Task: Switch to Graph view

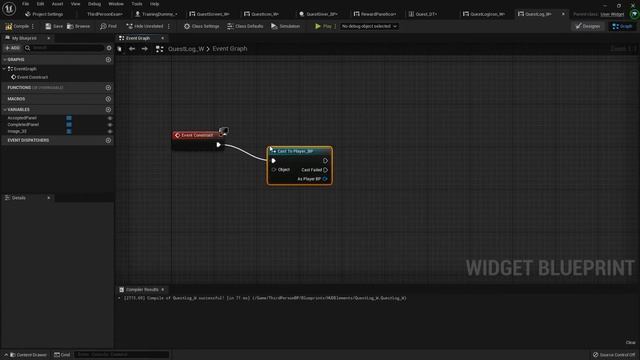Action: [622, 26]
